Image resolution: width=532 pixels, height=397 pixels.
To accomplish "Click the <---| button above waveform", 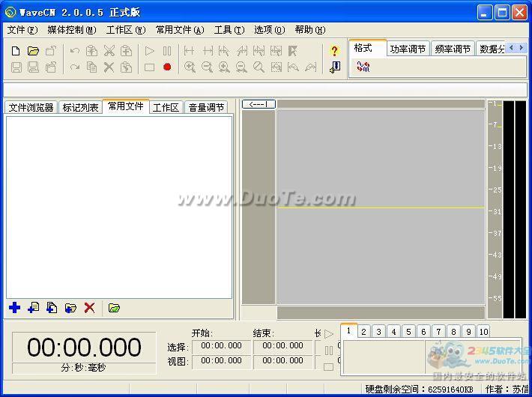I will 259,104.
